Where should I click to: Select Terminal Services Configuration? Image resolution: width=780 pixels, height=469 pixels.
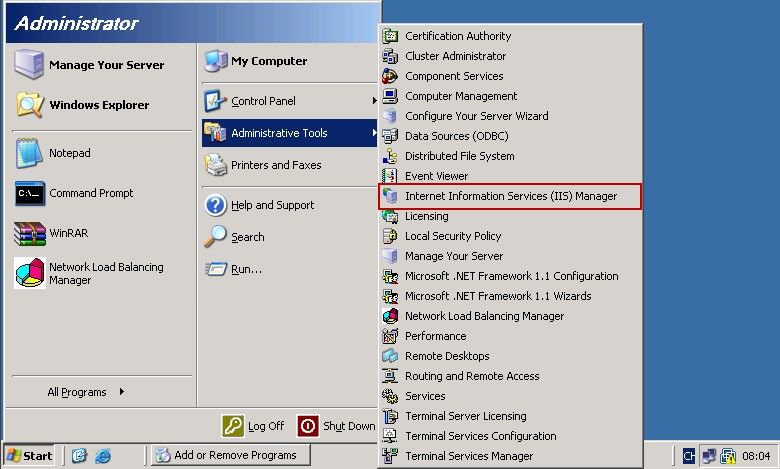point(510,436)
